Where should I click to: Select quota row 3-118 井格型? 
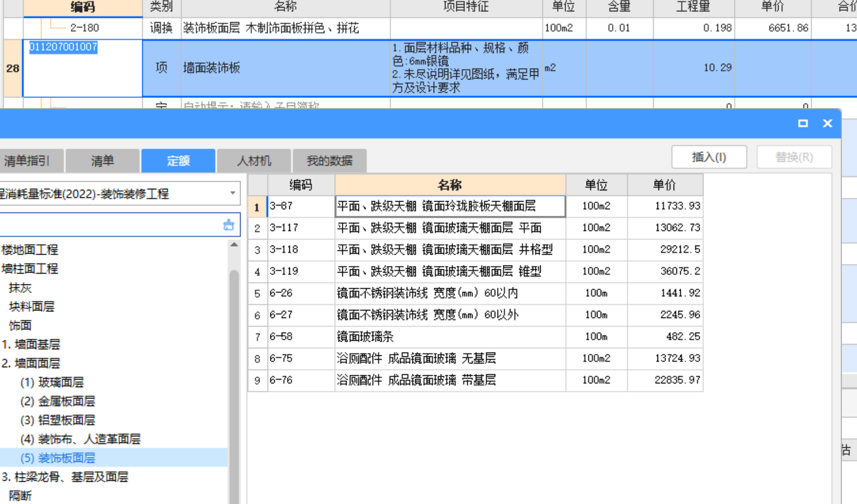click(450, 249)
